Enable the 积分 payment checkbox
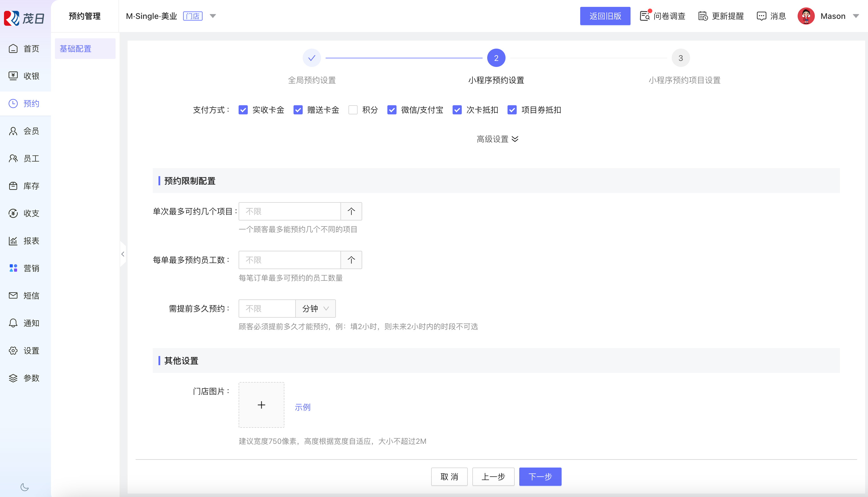Screen dimensions: 868x497 [x=353, y=110]
